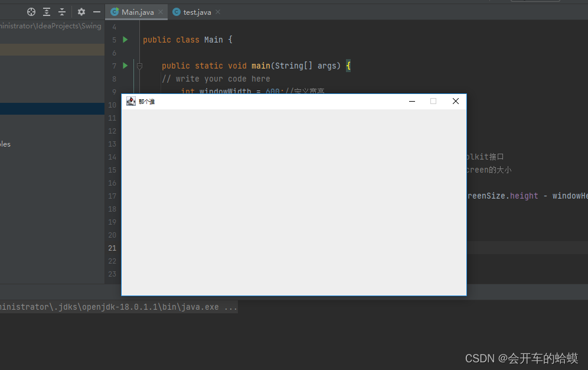Click 'main(String[] args)' in the editor
Viewport: 588px width, 370px height.
(x=296, y=66)
